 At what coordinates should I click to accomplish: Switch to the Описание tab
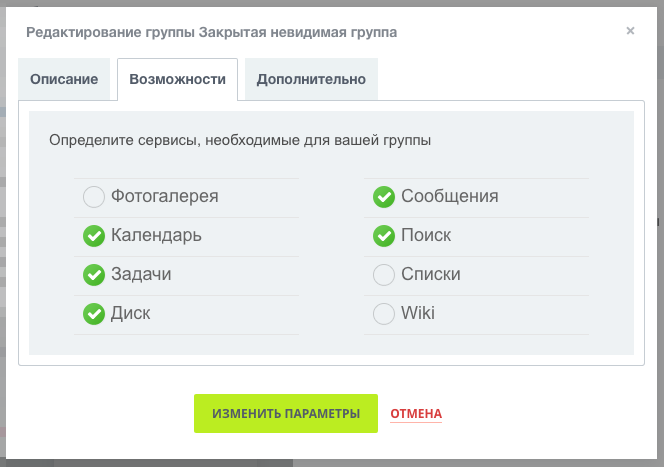tap(64, 79)
